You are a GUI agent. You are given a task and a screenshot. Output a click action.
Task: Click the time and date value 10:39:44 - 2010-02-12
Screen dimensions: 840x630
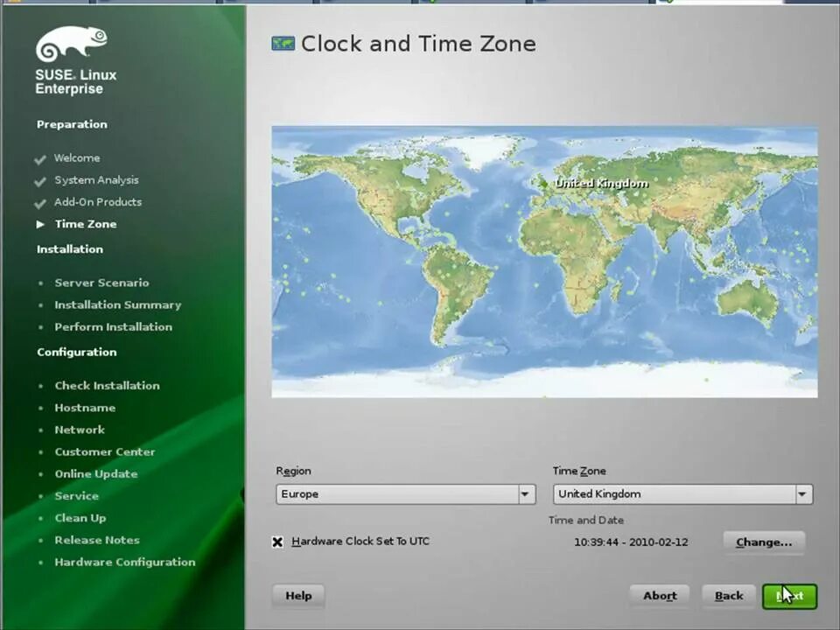coord(631,542)
